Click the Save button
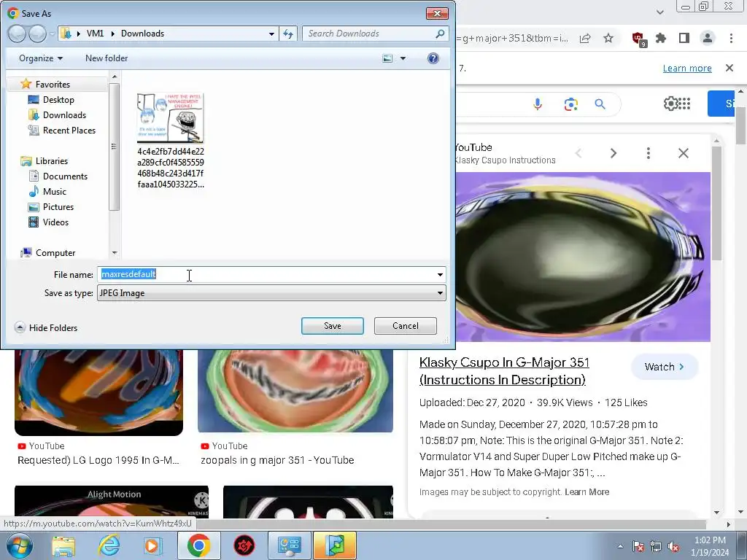Viewport: 747px width, 560px height. 333,326
